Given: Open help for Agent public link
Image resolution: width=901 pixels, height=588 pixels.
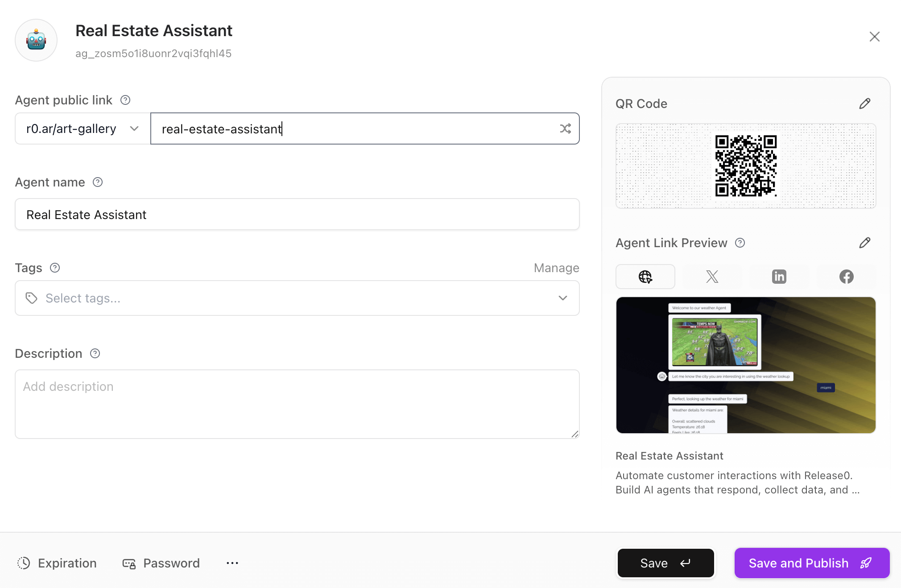Looking at the screenshot, I should point(125,100).
